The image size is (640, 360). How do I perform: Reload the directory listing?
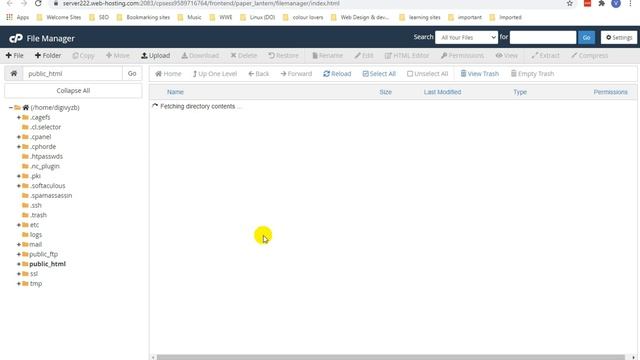click(337, 73)
